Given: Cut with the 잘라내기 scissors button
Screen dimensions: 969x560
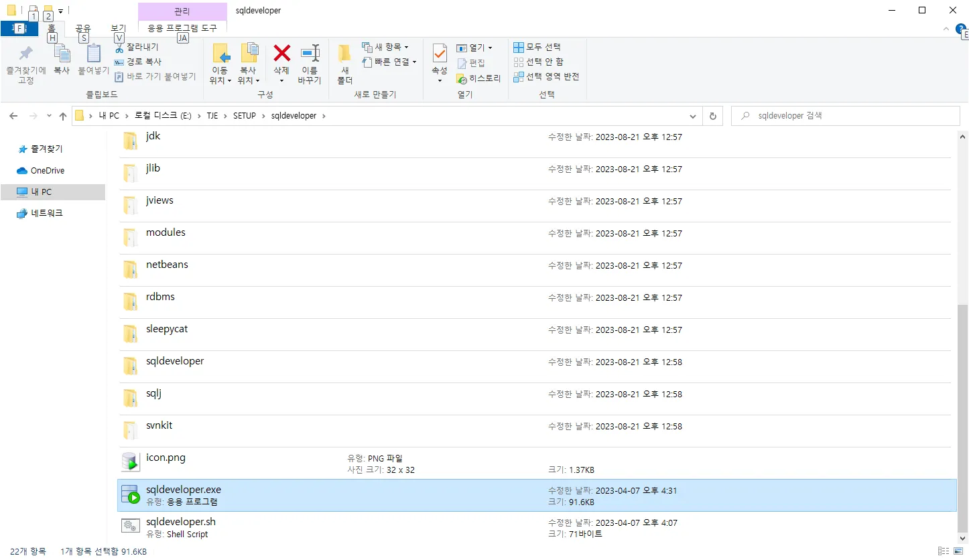Looking at the screenshot, I should pos(137,47).
